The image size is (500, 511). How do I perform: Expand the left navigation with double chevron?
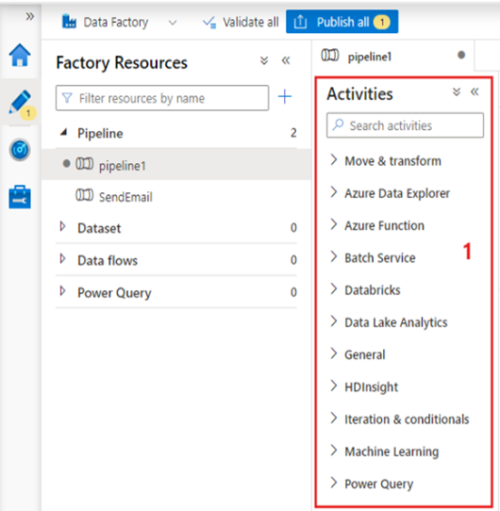coord(30,16)
